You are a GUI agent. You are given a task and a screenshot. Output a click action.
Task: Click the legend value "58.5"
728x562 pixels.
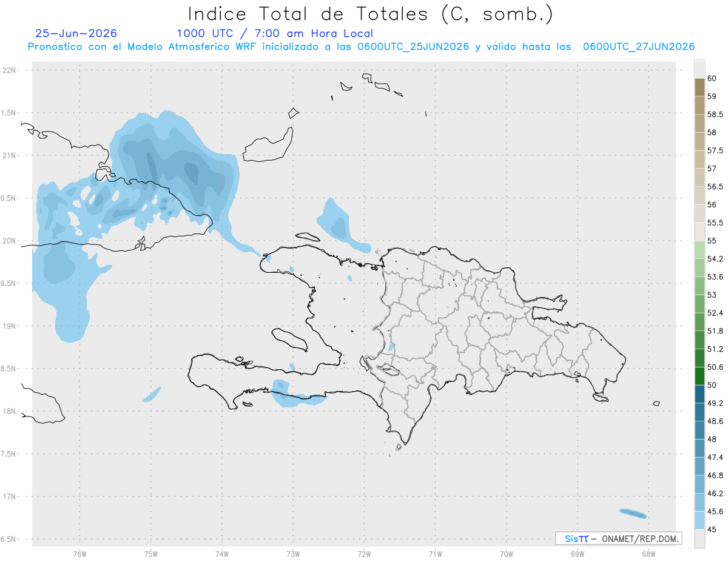[x=715, y=114]
